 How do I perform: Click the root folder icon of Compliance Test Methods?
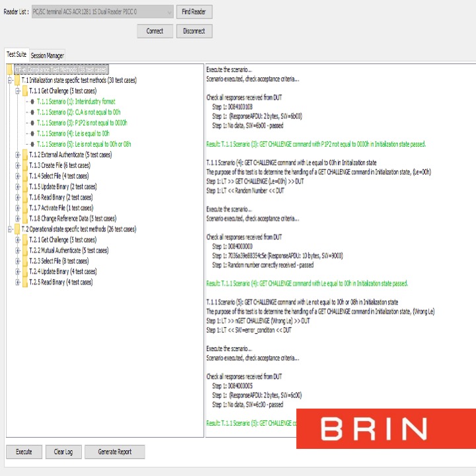point(9,69)
